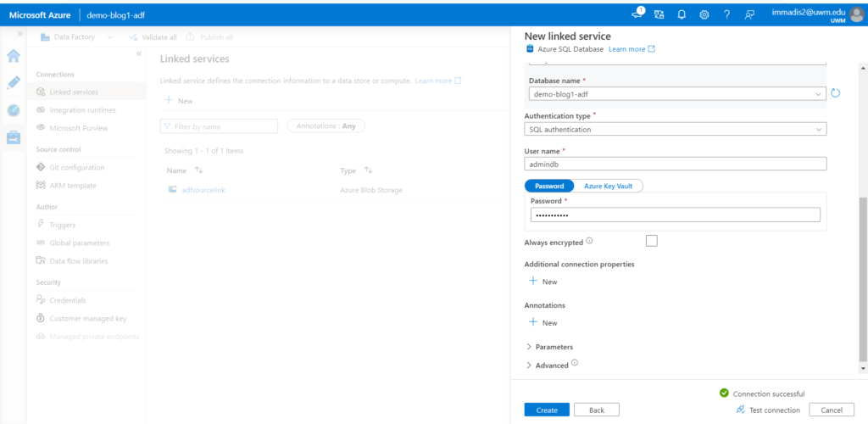The image size is (868, 424).
Task: Click the Back button
Action: point(596,410)
